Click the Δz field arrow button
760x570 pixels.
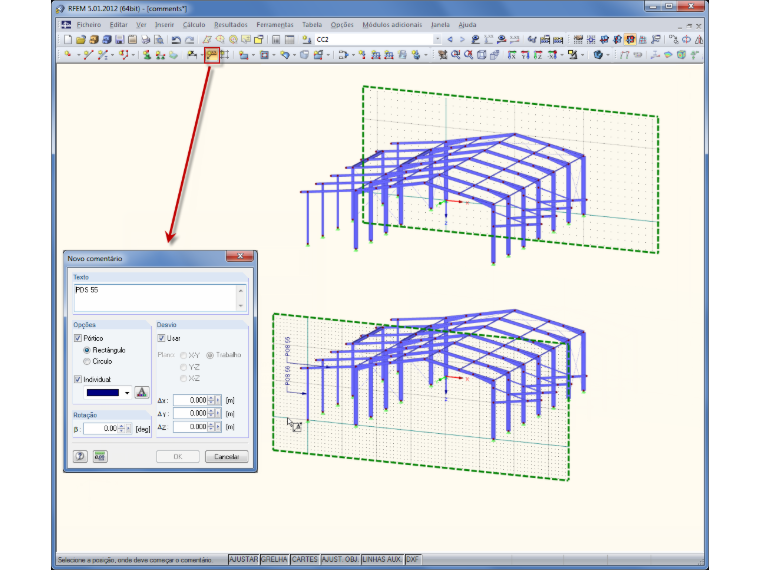[218, 427]
